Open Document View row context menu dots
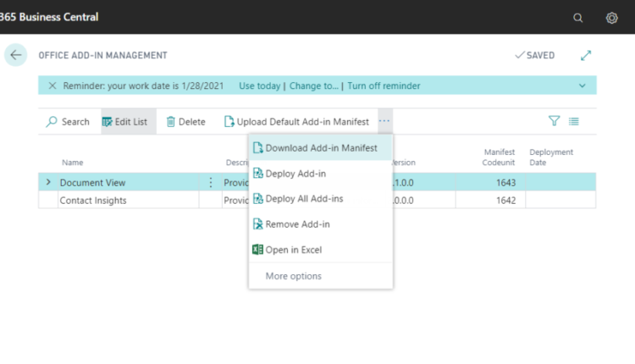 click(x=211, y=182)
